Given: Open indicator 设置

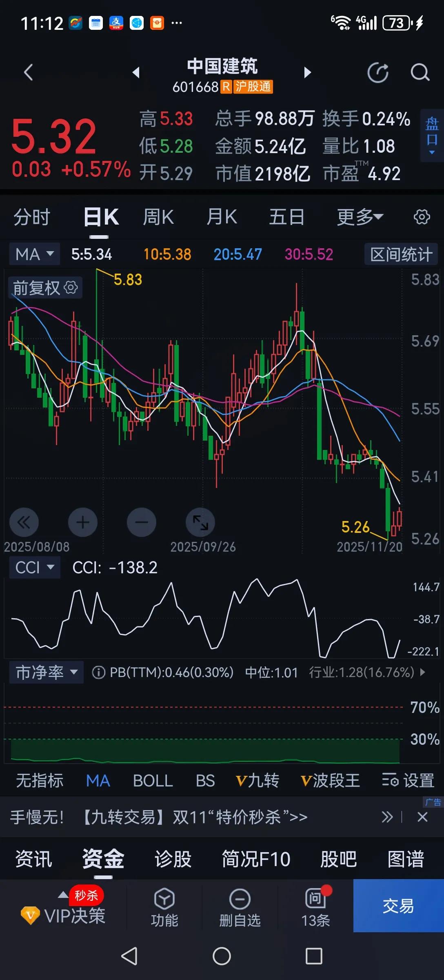Looking at the screenshot, I should pyautogui.click(x=408, y=780).
